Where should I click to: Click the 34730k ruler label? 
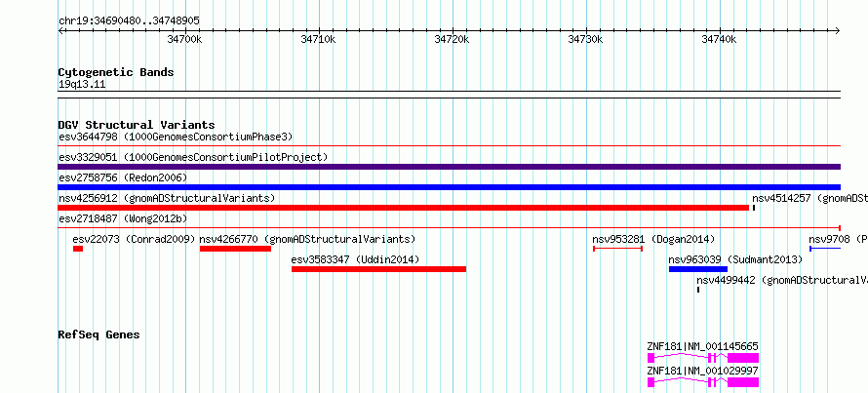click(x=586, y=39)
